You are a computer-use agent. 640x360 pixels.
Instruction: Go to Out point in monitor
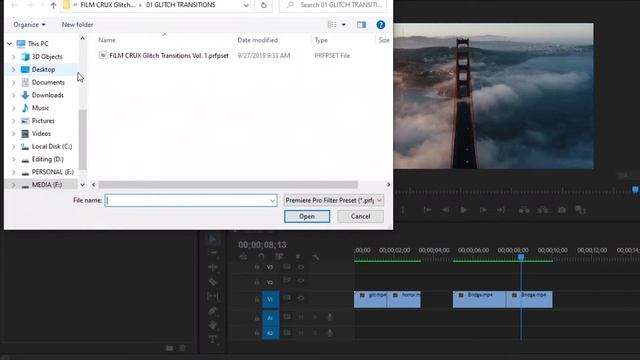pos(501,210)
